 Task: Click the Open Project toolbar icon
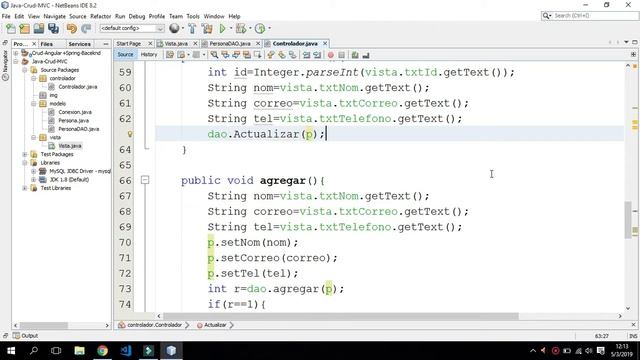(x=39, y=29)
